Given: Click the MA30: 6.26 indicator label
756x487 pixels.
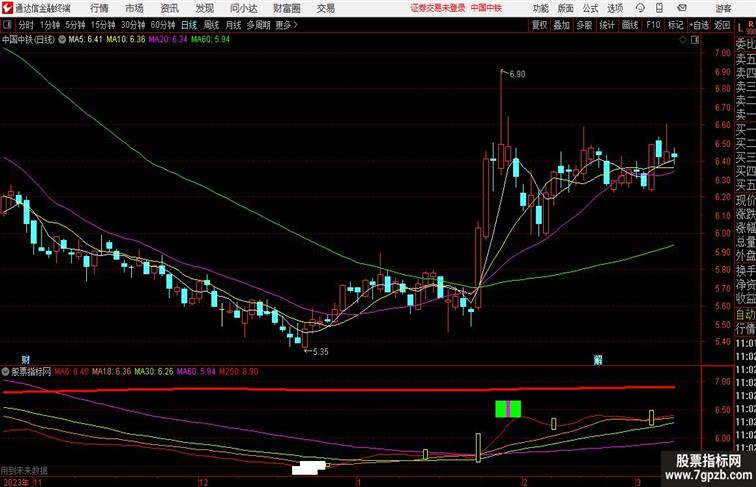Looking at the screenshot, I should coord(154,372).
